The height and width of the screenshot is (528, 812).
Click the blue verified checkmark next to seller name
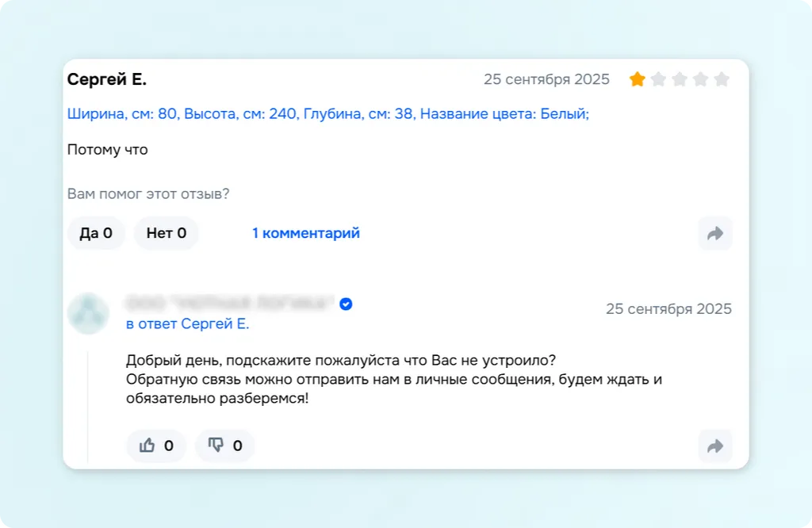(344, 303)
